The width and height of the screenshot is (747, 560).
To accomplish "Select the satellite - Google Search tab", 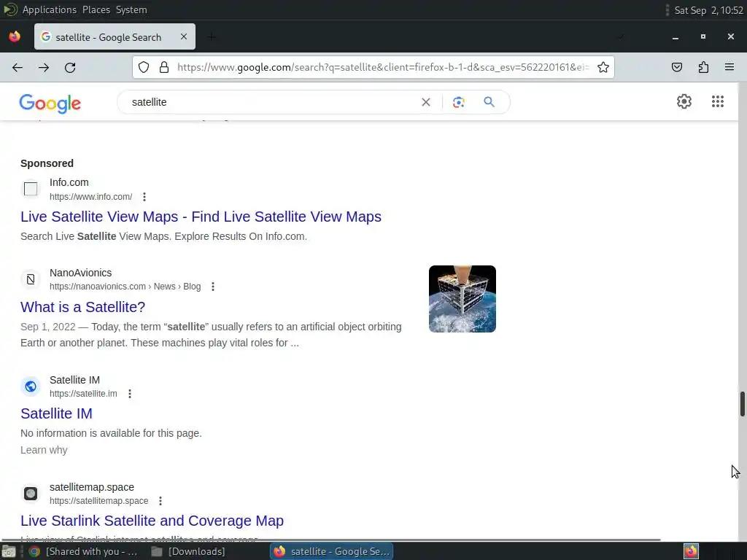I will pyautogui.click(x=115, y=36).
